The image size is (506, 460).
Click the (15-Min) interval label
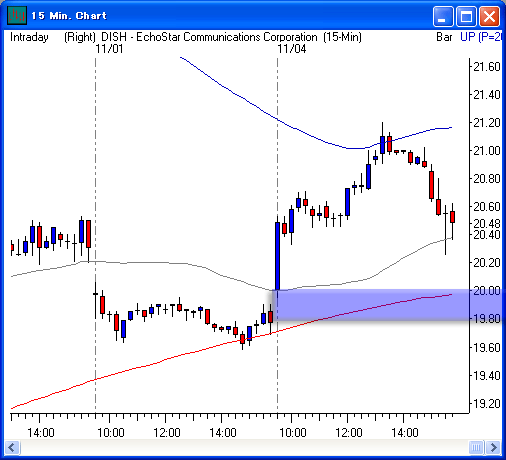tap(342, 37)
